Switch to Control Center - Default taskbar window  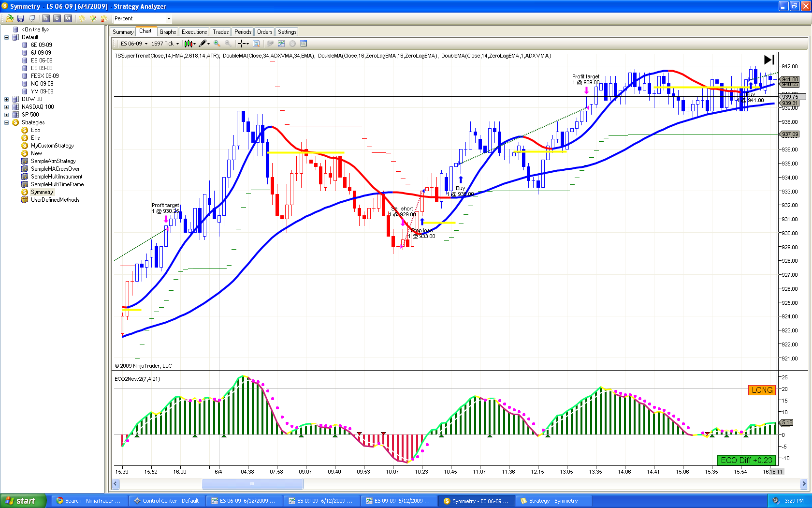point(167,501)
